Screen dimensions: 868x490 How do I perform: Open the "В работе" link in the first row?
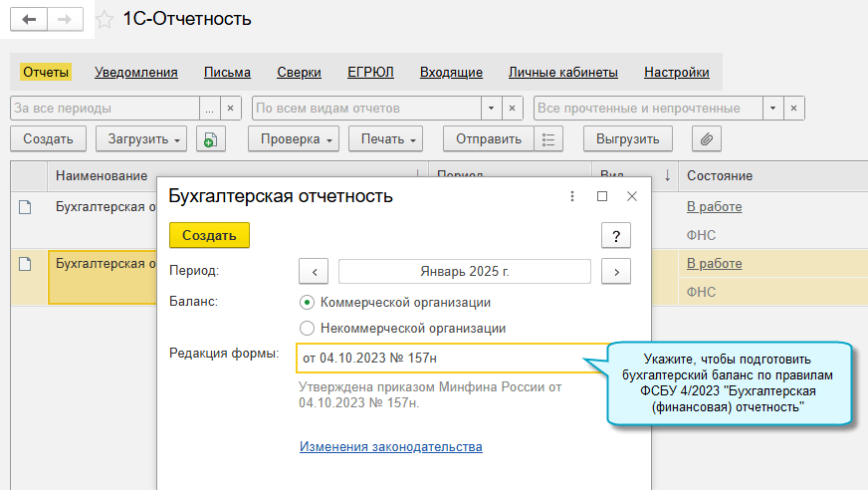click(714, 206)
